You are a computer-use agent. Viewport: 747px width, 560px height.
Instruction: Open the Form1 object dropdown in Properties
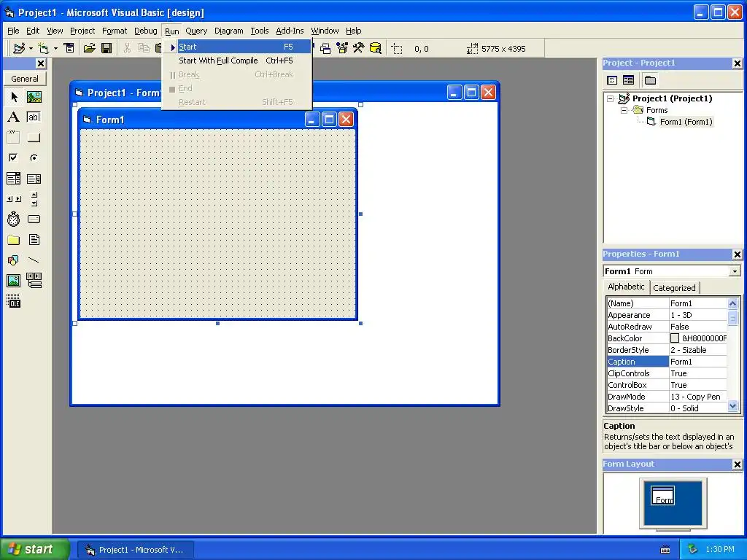pyautogui.click(x=735, y=271)
